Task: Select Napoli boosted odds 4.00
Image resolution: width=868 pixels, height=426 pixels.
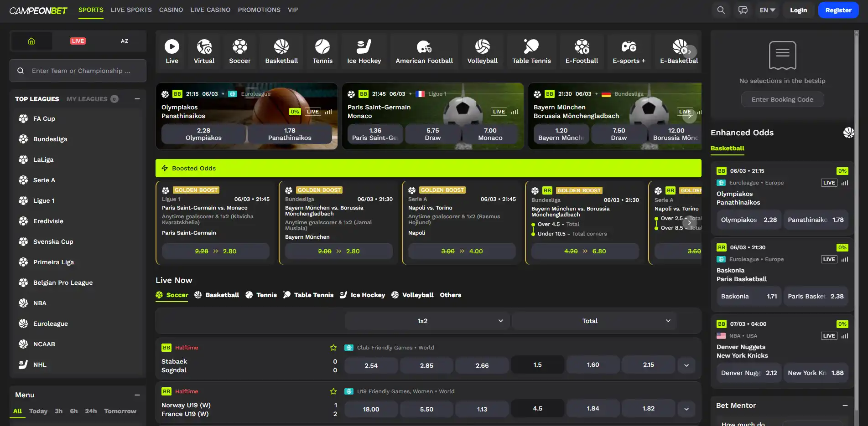Action: 462,251
